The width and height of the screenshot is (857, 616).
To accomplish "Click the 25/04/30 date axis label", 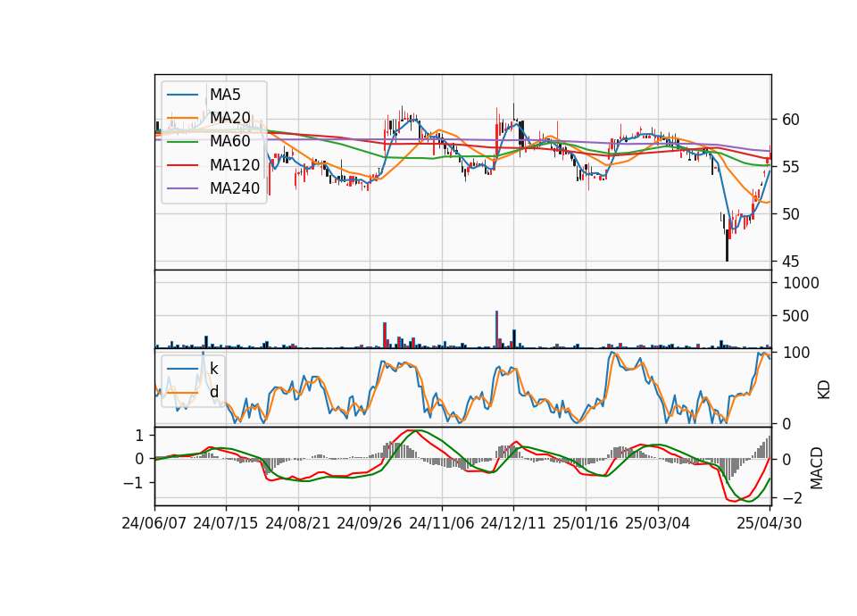I will pos(770,523).
